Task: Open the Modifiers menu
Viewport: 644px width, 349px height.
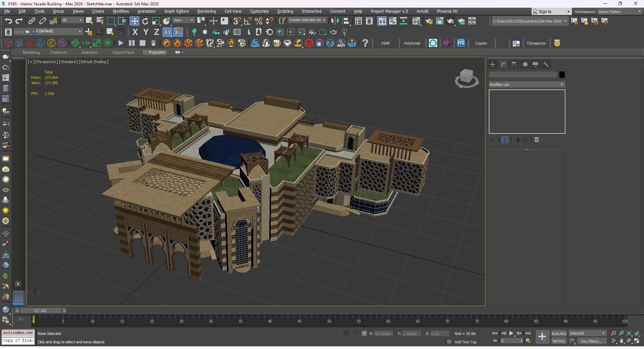Action: [121, 11]
